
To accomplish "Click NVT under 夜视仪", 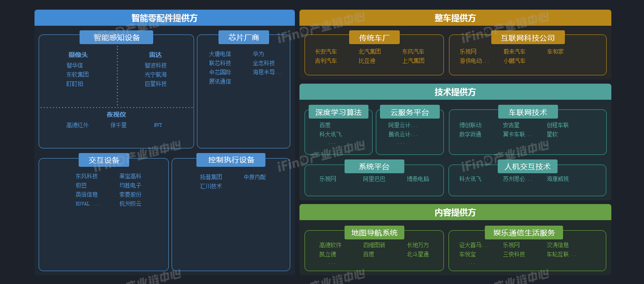I will point(158,125).
